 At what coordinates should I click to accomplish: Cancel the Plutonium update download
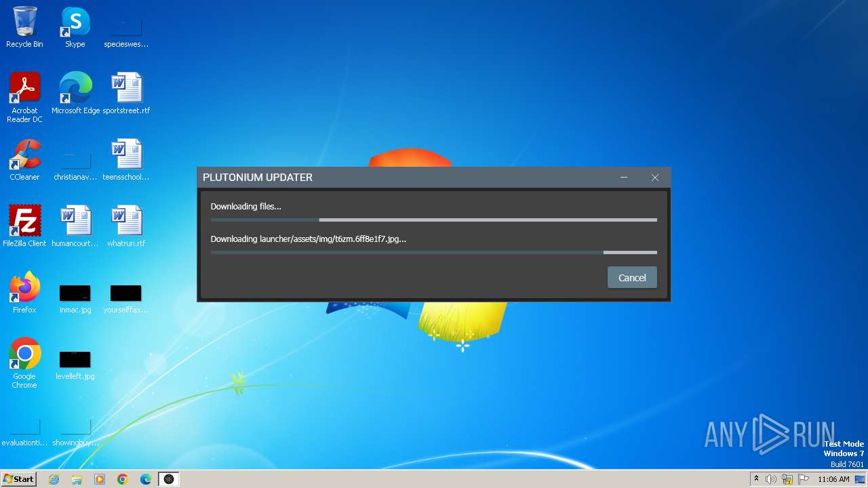click(632, 278)
